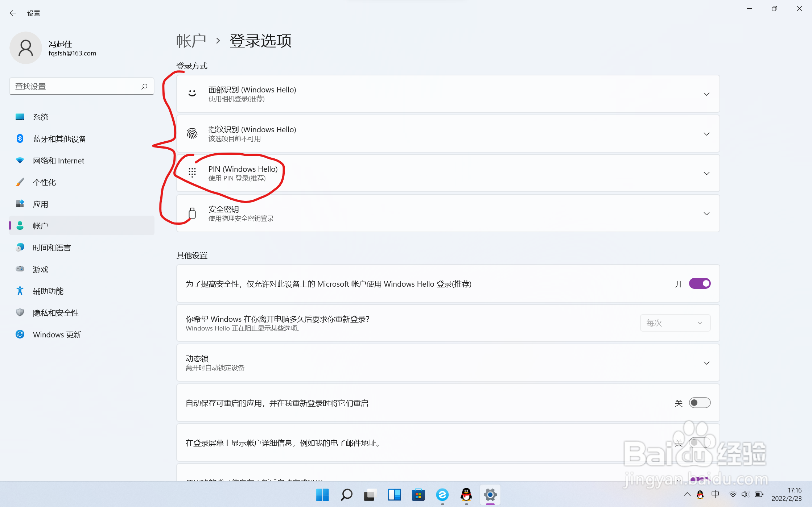Expand the 动态锁 section
The height and width of the screenshot is (507, 812).
(706, 363)
